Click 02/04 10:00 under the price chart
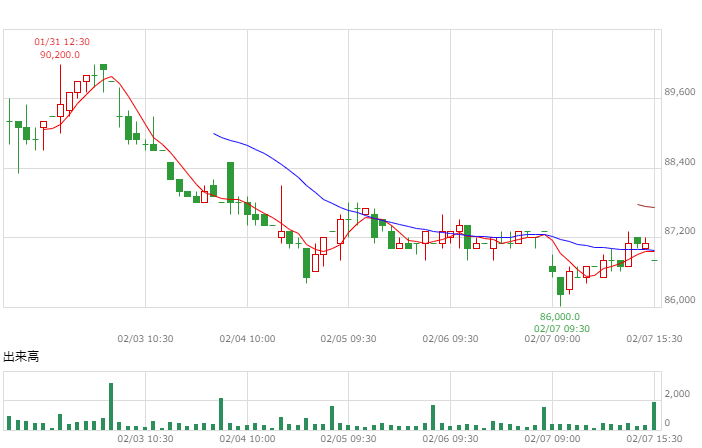Image resolution: width=702 pixels, height=448 pixels. [247, 339]
